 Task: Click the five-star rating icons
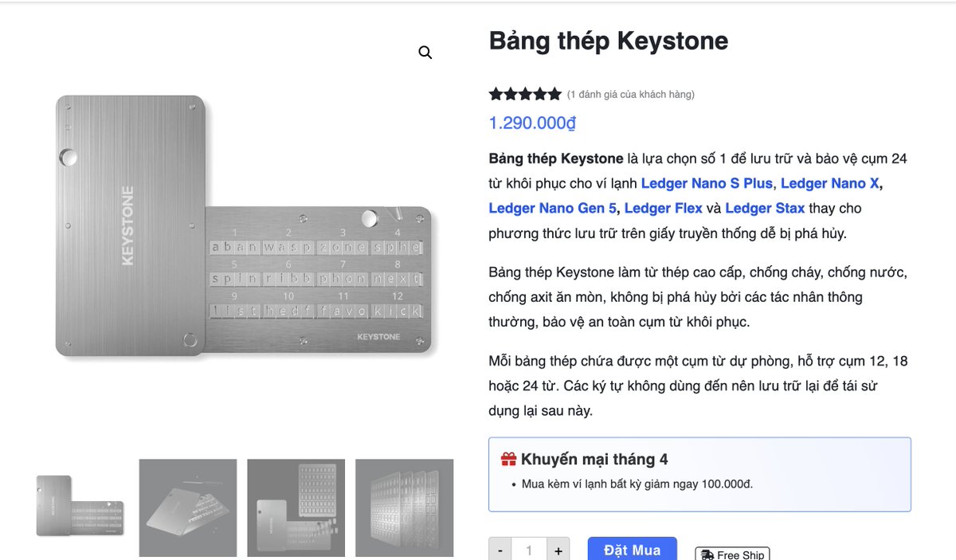tap(525, 94)
